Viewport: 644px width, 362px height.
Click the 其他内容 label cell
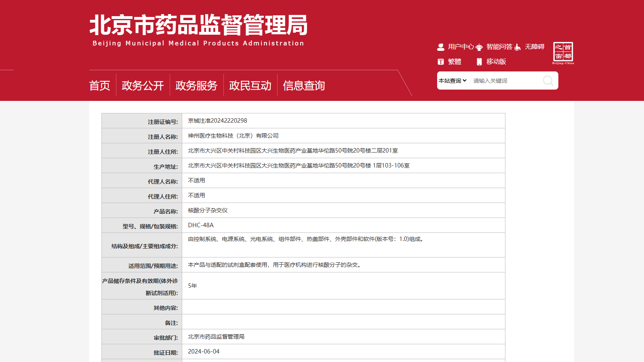(x=142, y=307)
